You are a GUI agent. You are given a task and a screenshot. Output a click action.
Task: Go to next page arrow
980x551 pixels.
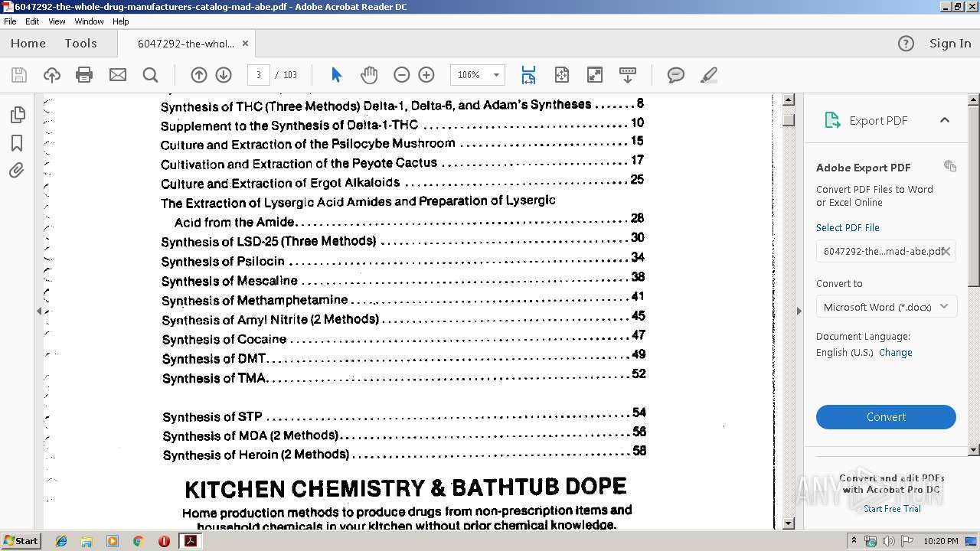pos(224,75)
